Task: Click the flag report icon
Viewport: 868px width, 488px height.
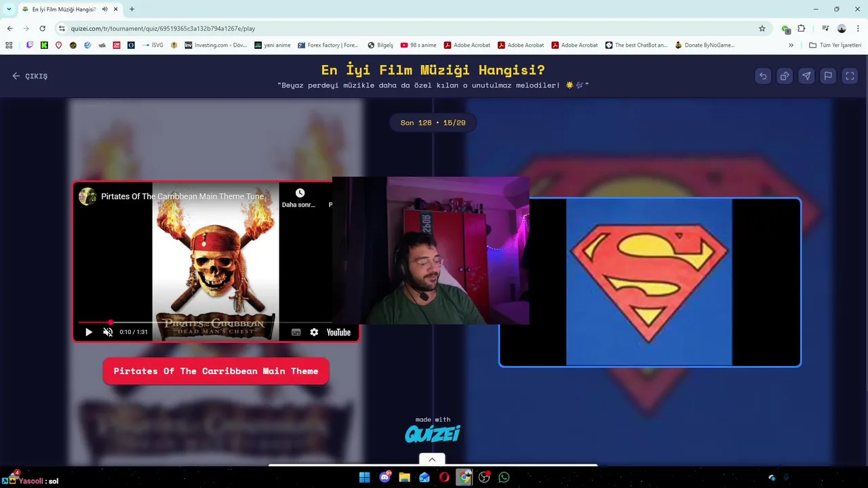Action: [x=828, y=76]
